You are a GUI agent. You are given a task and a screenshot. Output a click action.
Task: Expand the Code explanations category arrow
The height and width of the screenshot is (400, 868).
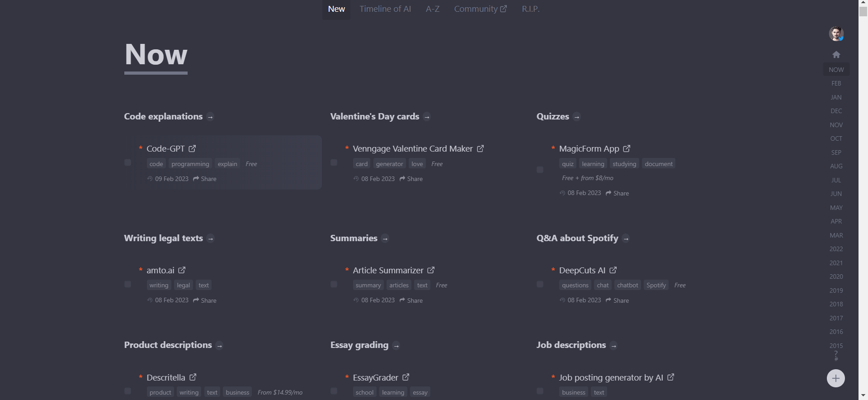[210, 117]
